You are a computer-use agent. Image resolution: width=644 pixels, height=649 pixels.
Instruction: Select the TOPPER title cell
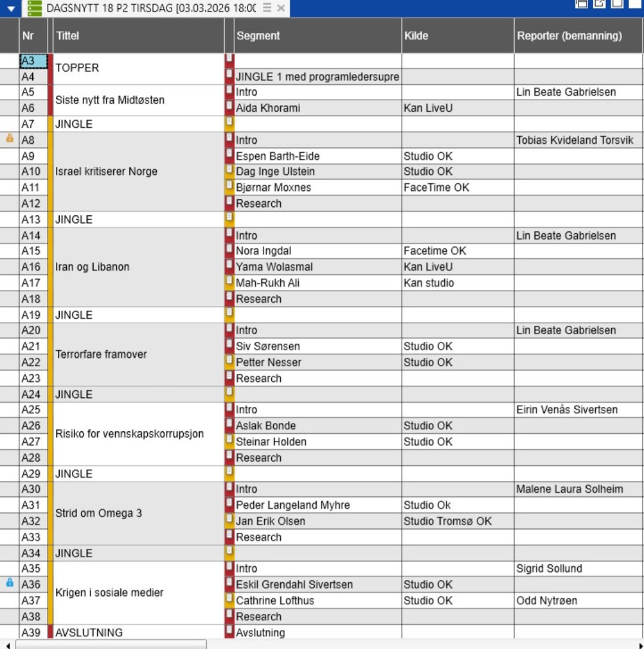click(x=138, y=69)
